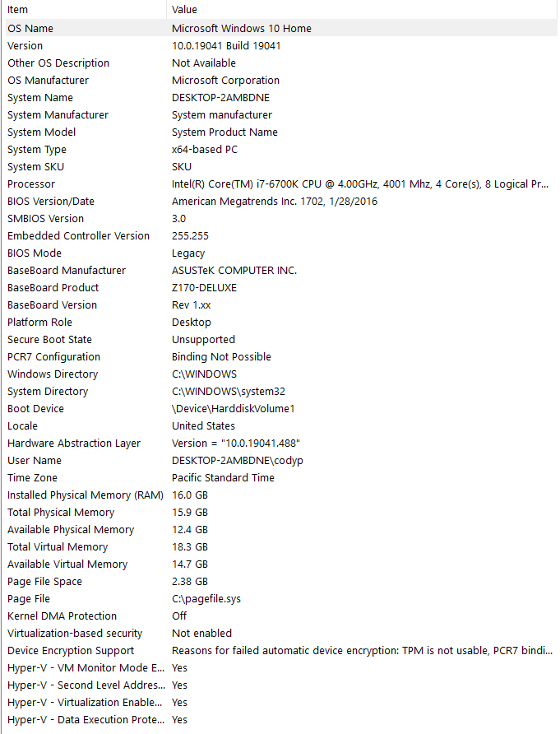Viewport: 560px width, 734px height.
Task: Select the Available Physical Memory row label
Action: coord(71,530)
